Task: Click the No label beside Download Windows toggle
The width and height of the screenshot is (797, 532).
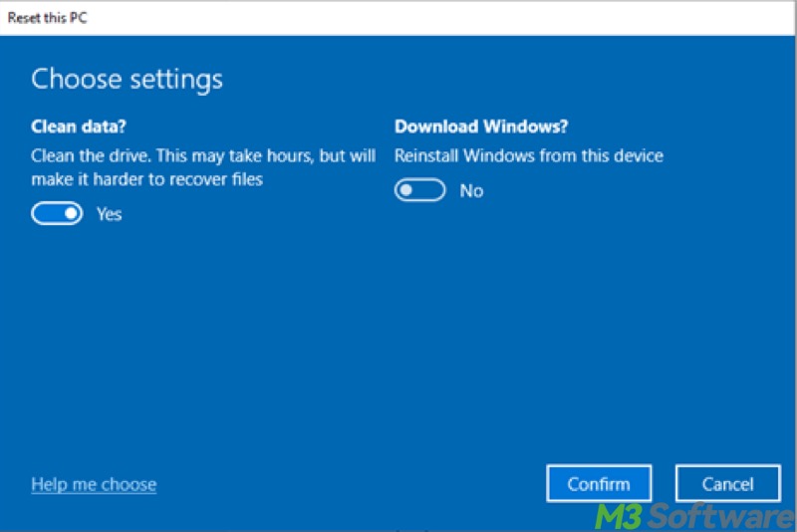Action: point(471,190)
